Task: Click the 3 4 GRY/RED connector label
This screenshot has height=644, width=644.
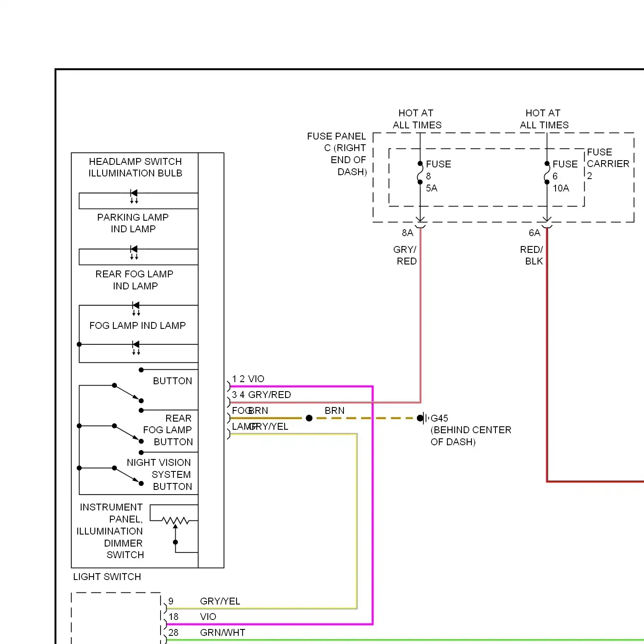Action: [261, 395]
